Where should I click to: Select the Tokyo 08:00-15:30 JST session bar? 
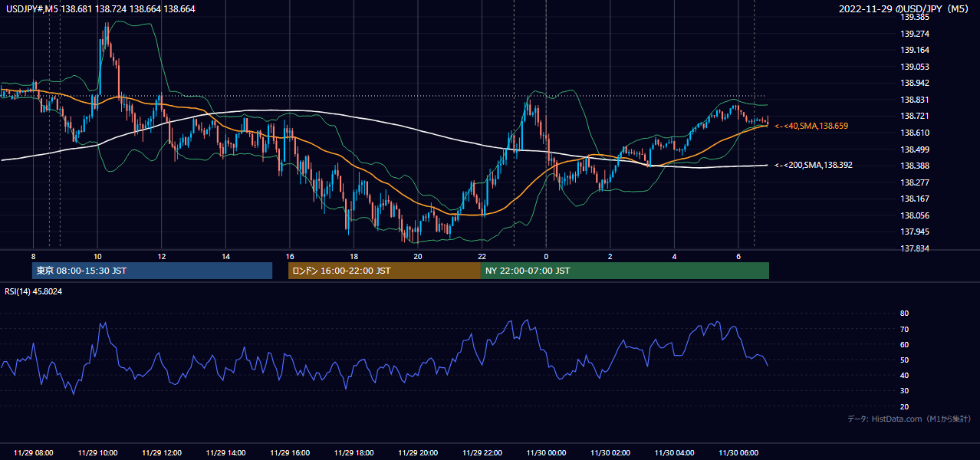point(153,271)
